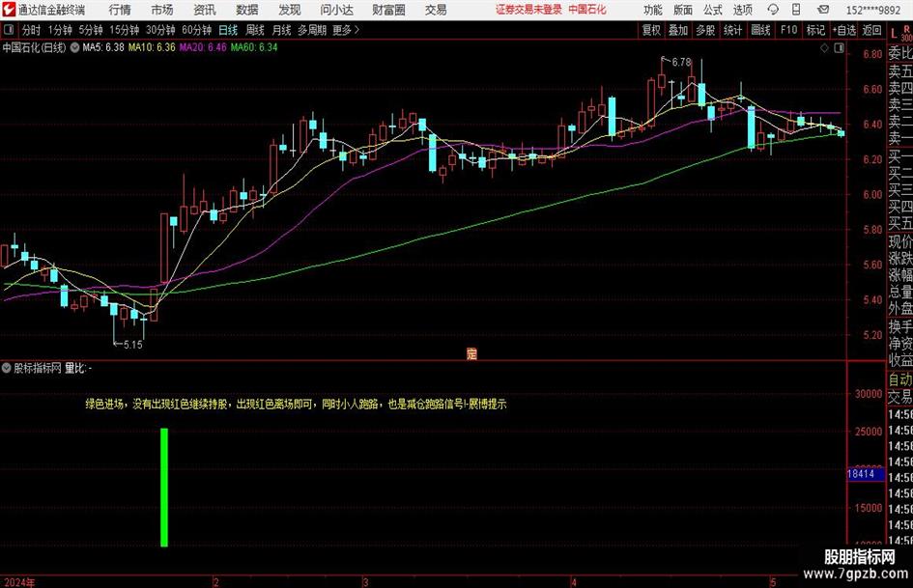Image resolution: width=913 pixels, height=588 pixels.
Task: Add the stock via +自选 button
Action: pyautogui.click(x=844, y=30)
